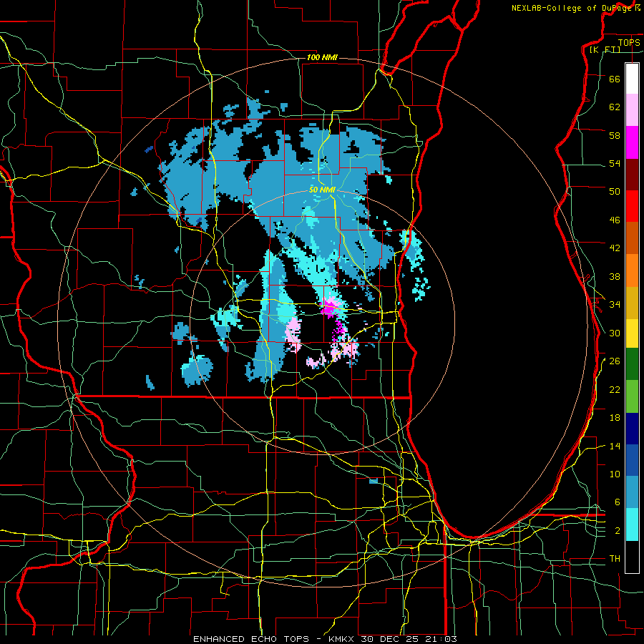Pick the navy blue legend swatch
Screen dimensions: 644x644
(x=632, y=429)
